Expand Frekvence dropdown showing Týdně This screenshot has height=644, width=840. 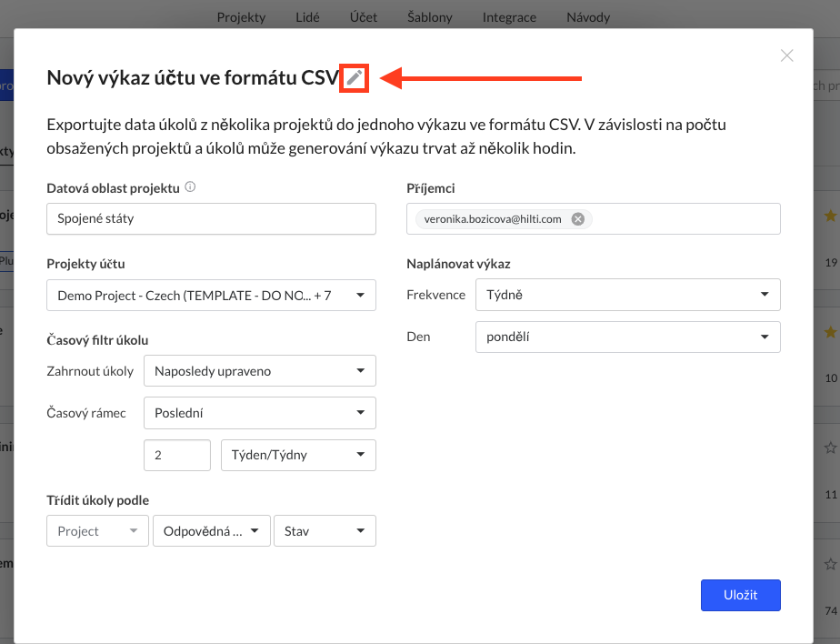click(628, 295)
